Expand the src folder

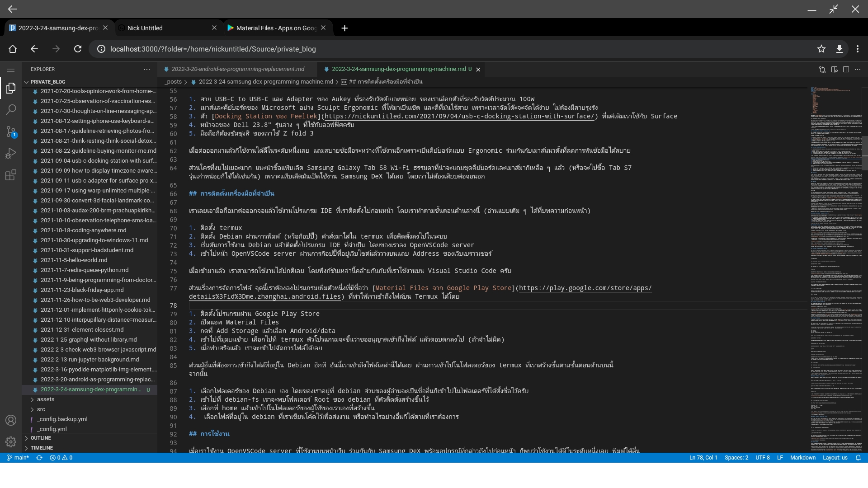tap(90, 409)
